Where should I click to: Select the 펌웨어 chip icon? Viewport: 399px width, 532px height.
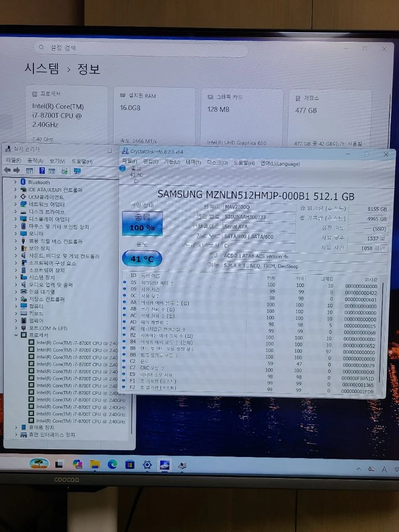coord(23,320)
